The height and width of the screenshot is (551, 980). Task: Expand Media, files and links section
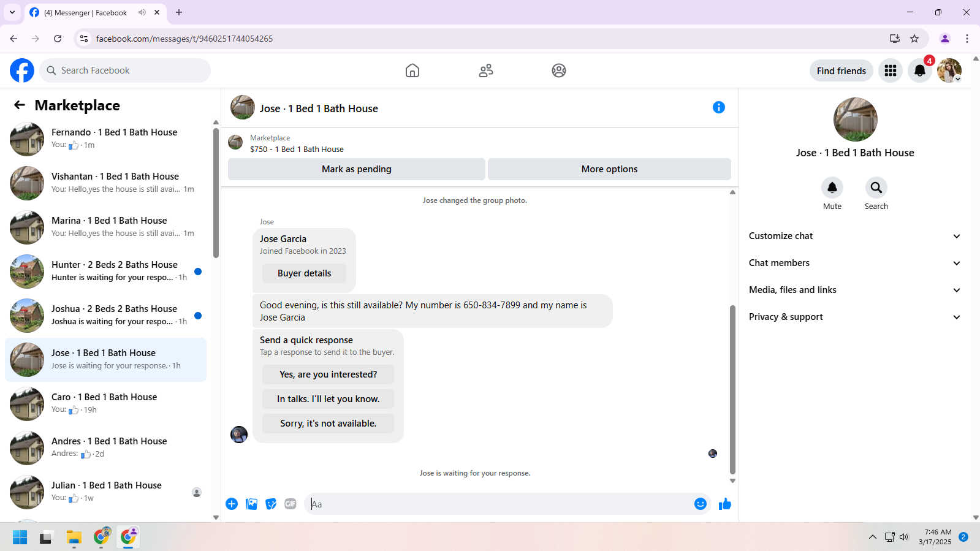[854, 290]
